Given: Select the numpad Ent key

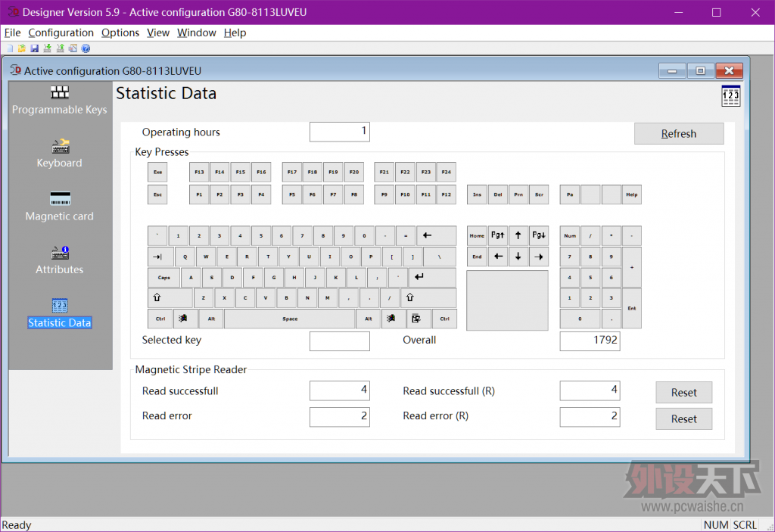Looking at the screenshot, I should tap(632, 309).
